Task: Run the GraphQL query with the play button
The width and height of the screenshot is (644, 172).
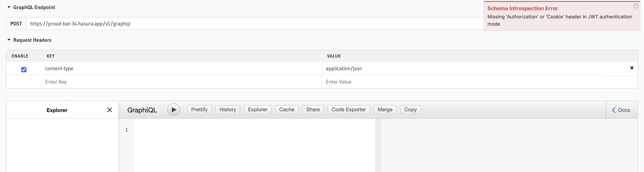Action: [173, 110]
